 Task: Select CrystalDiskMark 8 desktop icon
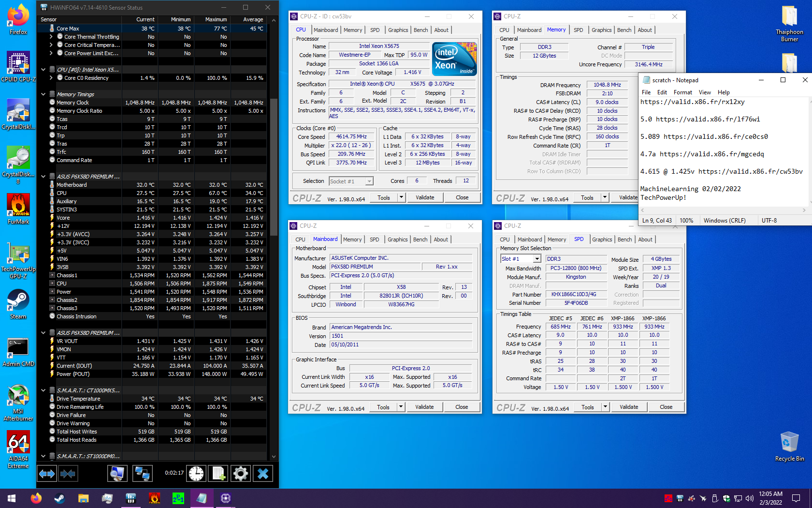click(x=18, y=165)
